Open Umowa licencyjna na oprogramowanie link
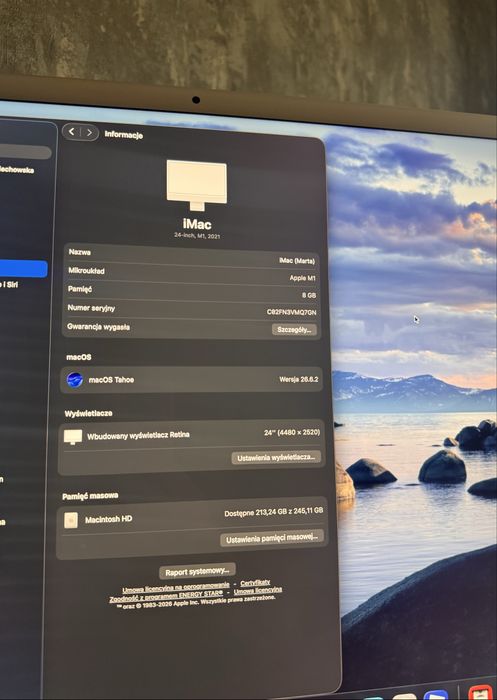The image size is (497, 700). (176, 587)
